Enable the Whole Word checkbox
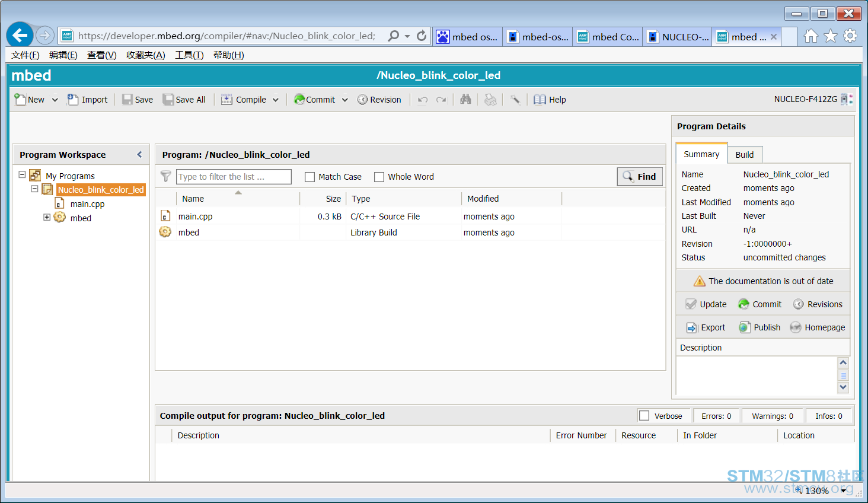 tap(379, 177)
